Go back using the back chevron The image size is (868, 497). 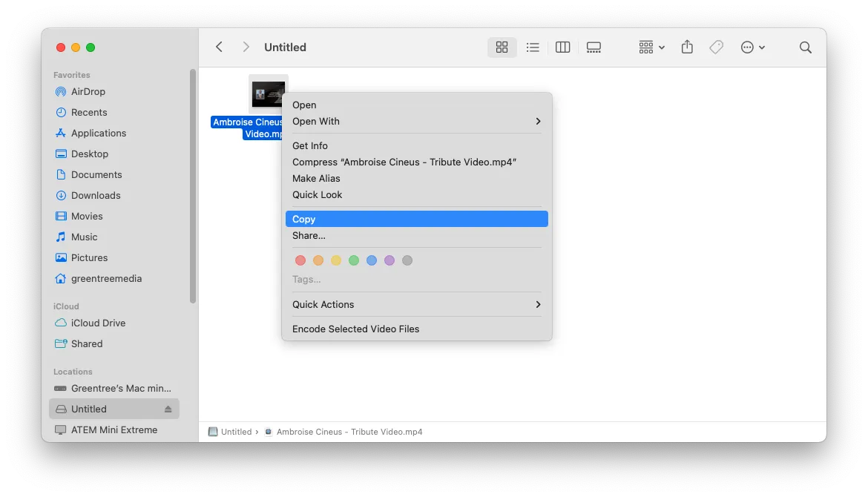[x=219, y=47]
